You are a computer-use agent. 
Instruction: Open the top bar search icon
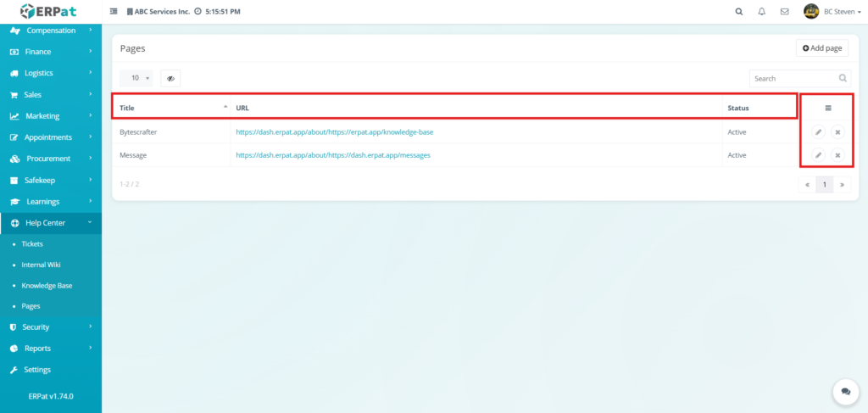738,12
